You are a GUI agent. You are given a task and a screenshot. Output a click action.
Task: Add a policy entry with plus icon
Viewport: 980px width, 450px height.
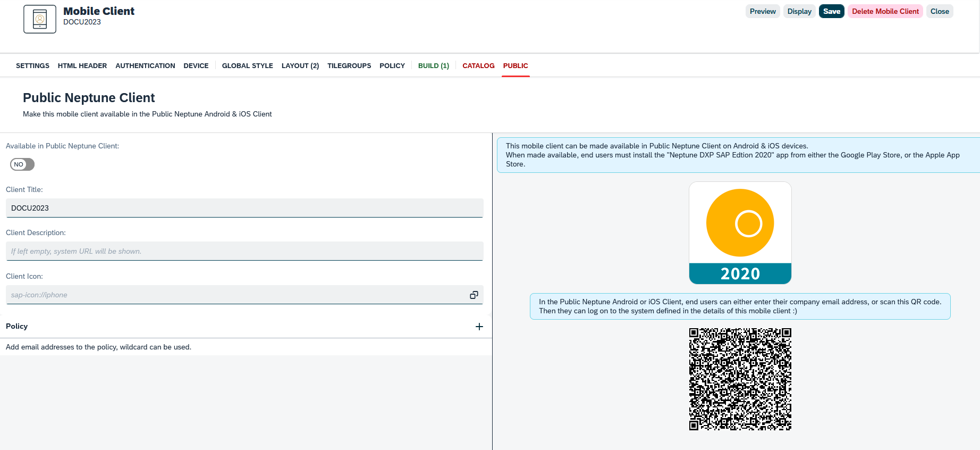tap(479, 327)
